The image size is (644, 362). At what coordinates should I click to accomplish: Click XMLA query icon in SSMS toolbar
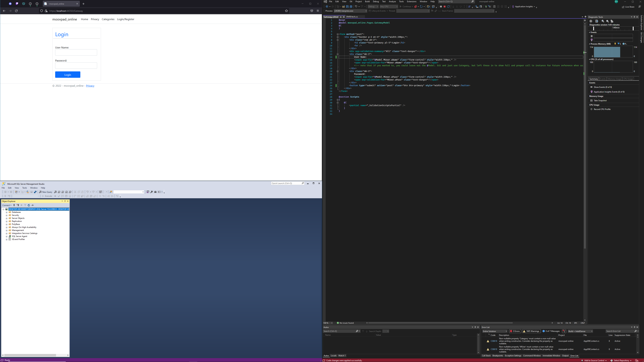tap(67, 192)
